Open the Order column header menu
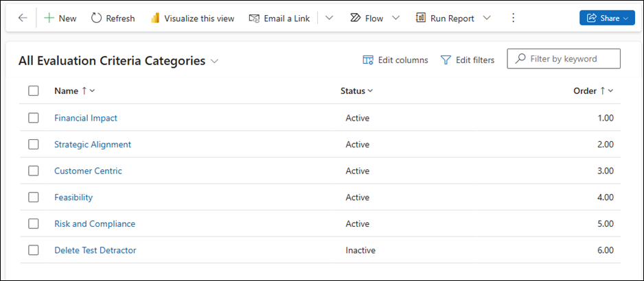 coord(593,90)
